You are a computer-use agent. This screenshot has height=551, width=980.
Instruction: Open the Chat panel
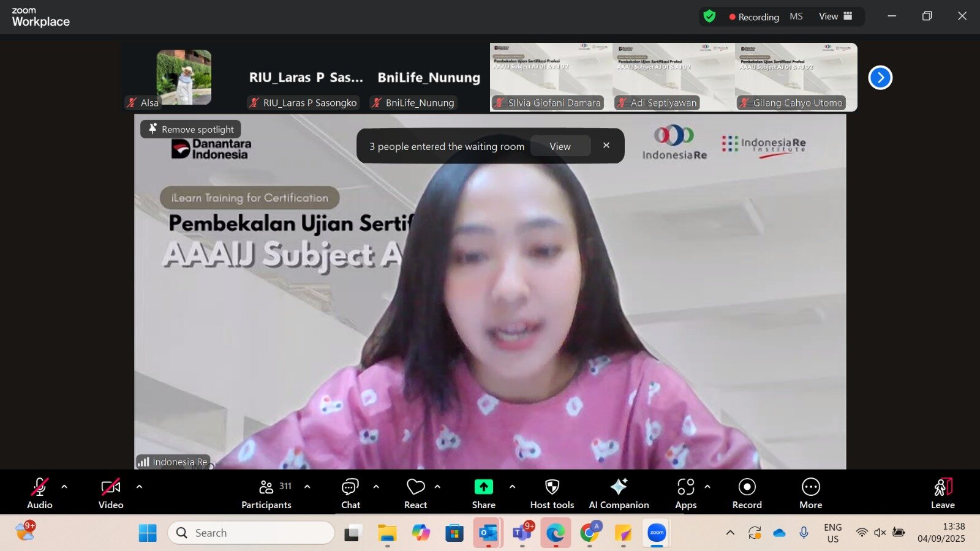click(x=350, y=493)
